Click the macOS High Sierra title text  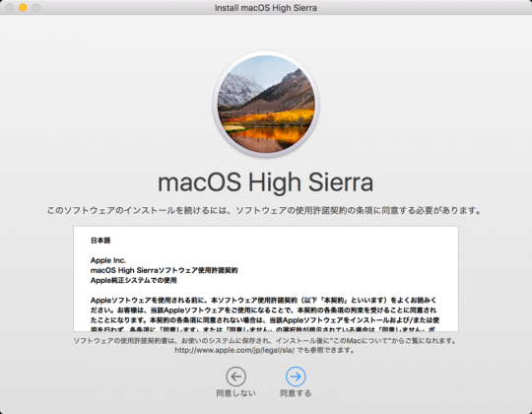pyautogui.click(x=266, y=182)
